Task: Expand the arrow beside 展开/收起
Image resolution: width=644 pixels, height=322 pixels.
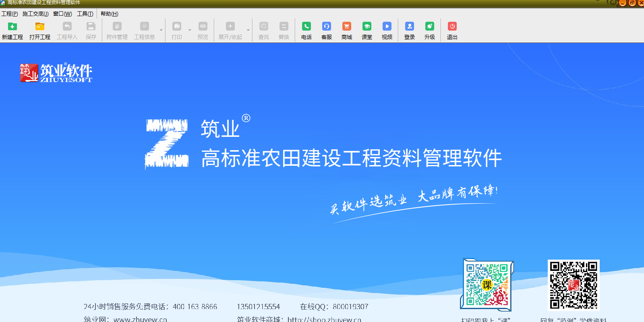Action: pos(248,30)
